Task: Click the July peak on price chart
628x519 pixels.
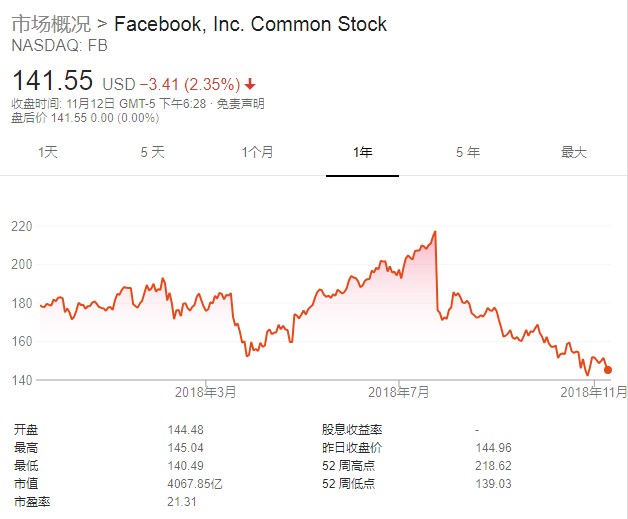Action: click(435, 232)
